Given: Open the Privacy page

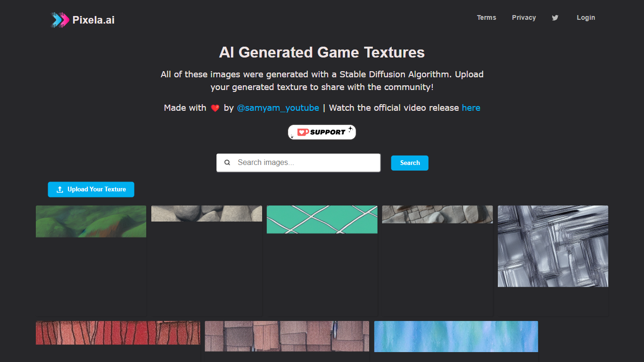Looking at the screenshot, I should [x=524, y=17].
